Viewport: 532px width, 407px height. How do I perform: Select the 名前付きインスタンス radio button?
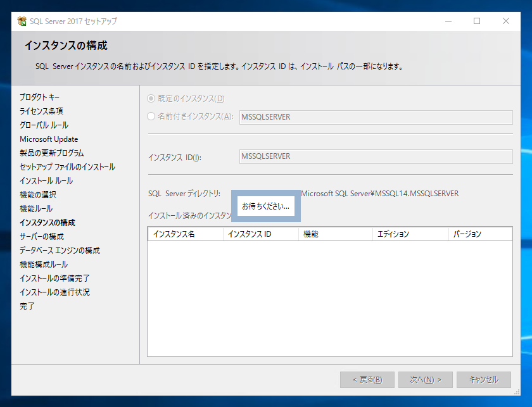click(x=151, y=116)
